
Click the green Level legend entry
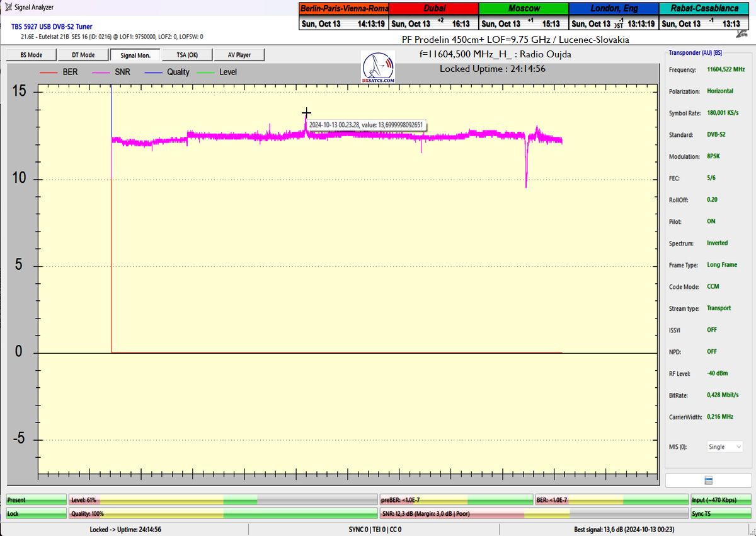(217, 73)
